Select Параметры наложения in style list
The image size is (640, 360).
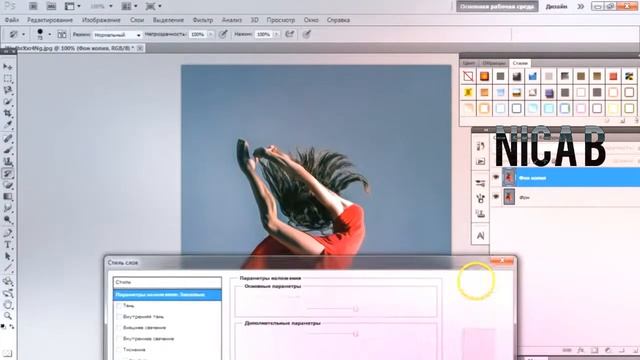[x=167, y=294]
